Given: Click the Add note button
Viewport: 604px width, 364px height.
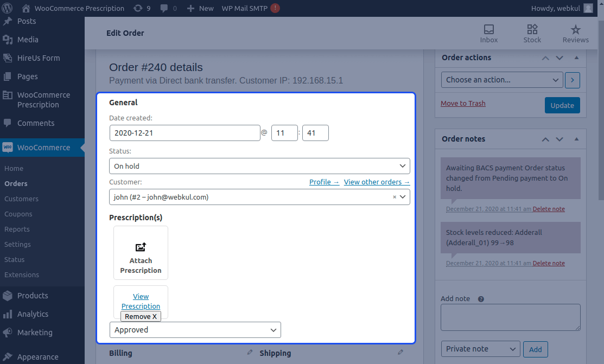Looking at the screenshot, I should point(536,349).
